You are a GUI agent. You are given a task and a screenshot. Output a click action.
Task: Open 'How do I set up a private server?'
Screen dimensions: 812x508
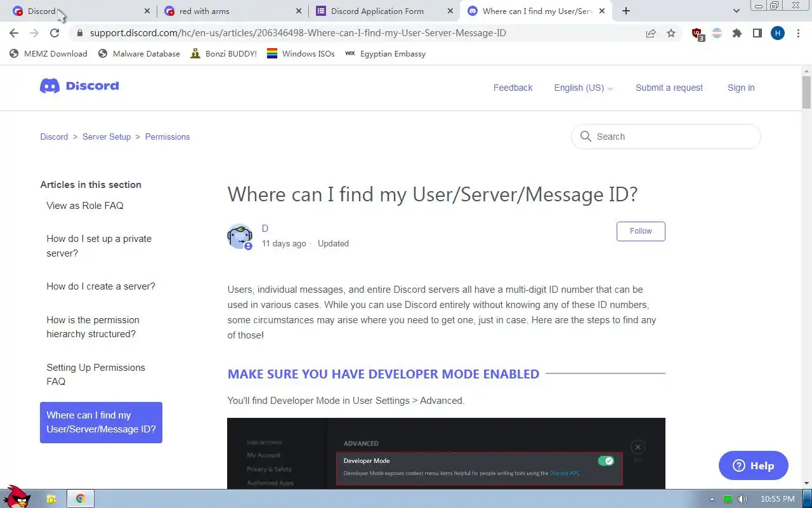[99, 246]
